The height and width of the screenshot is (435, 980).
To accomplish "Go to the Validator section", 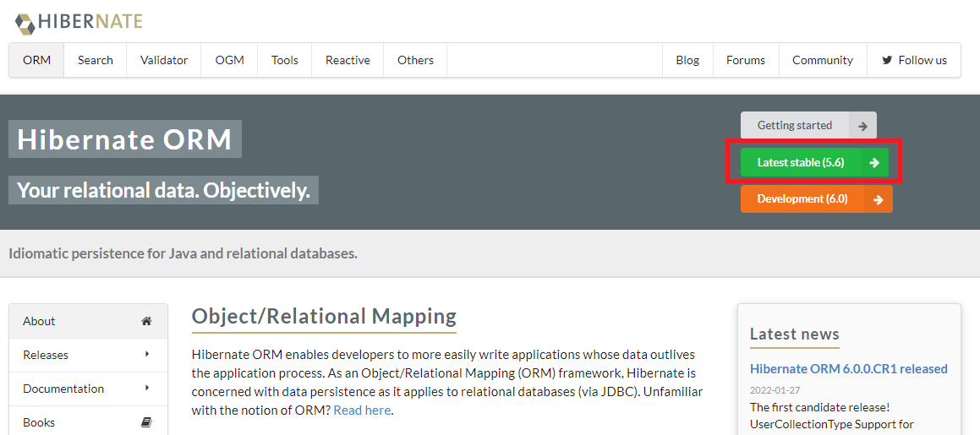I will click(164, 61).
